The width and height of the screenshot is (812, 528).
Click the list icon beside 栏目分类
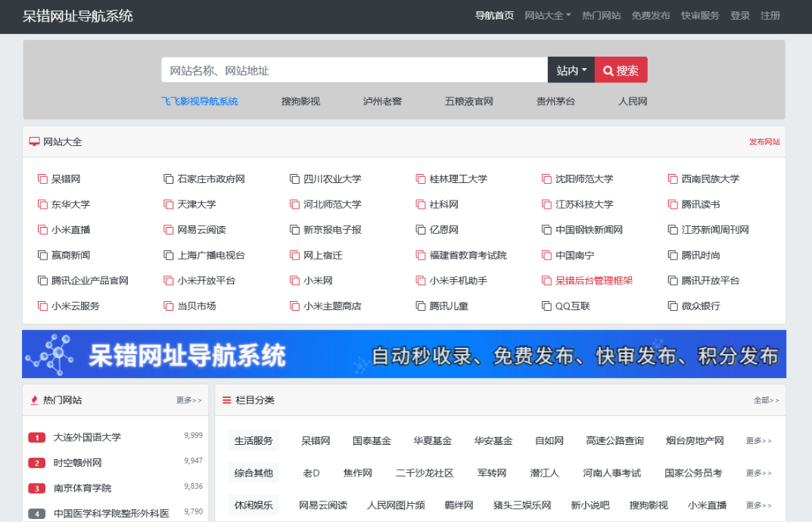227,400
